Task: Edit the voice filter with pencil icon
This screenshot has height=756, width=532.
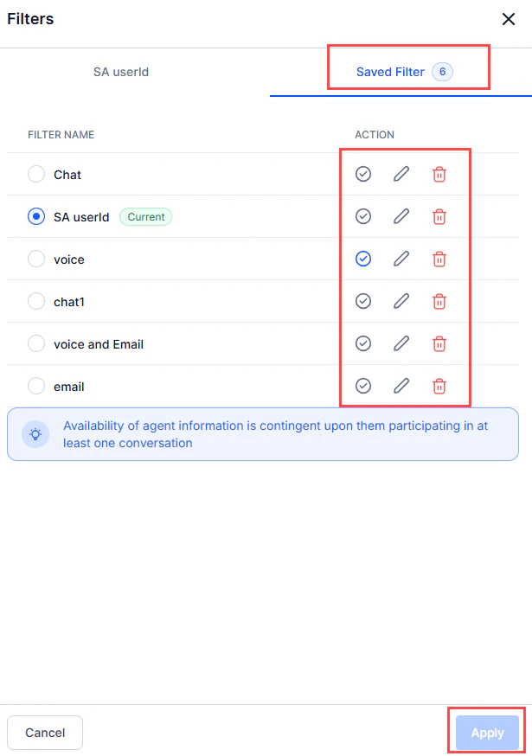Action: (x=401, y=259)
